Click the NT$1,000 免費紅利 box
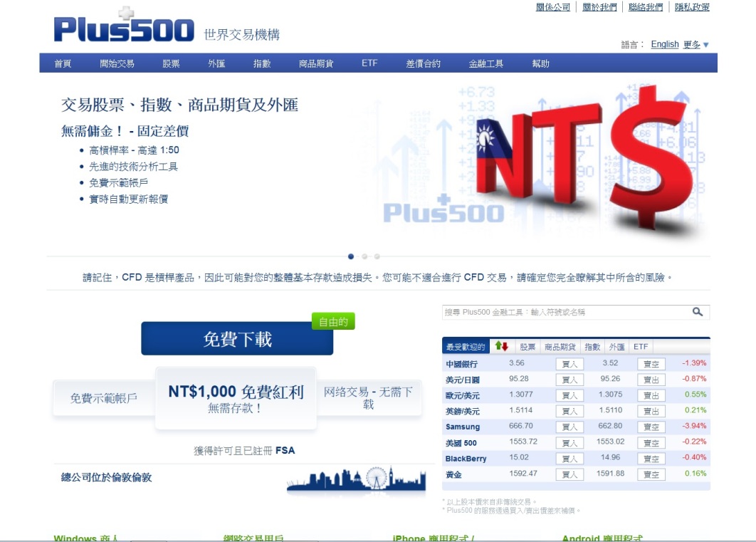Viewport: 756px width, 542px height. [x=236, y=398]
